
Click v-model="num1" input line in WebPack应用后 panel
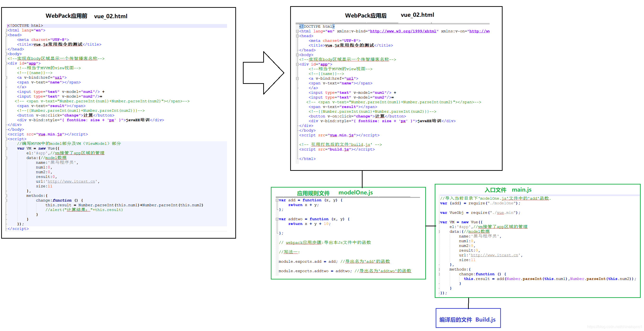tap(352, 93)
